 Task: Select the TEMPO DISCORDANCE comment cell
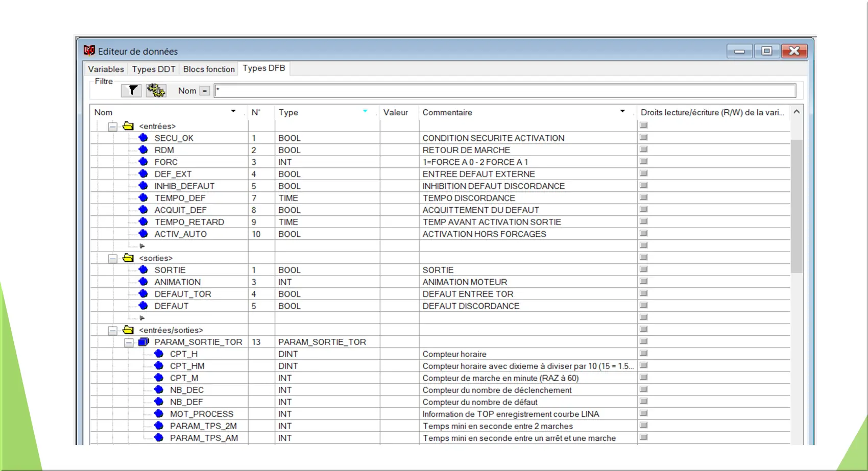(x=528, y=198)
